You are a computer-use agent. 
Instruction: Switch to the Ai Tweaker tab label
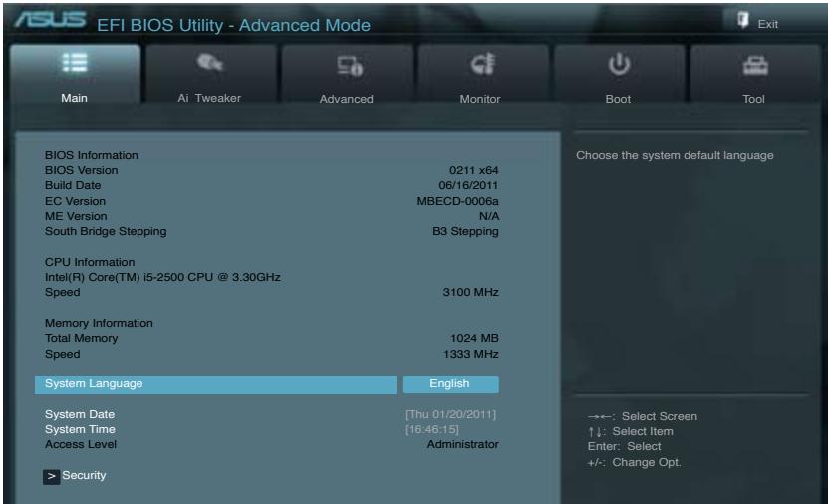(x=209, y=98)
